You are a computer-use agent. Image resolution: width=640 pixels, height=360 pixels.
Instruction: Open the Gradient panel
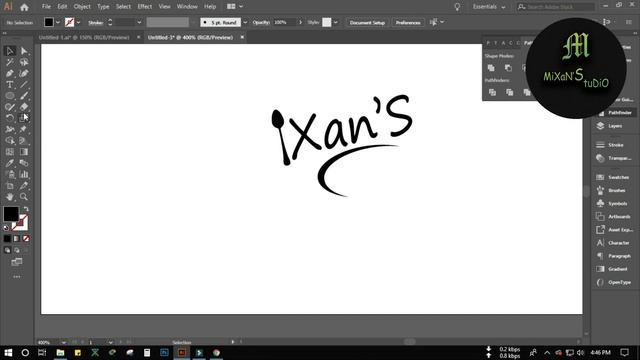(612, 269)
